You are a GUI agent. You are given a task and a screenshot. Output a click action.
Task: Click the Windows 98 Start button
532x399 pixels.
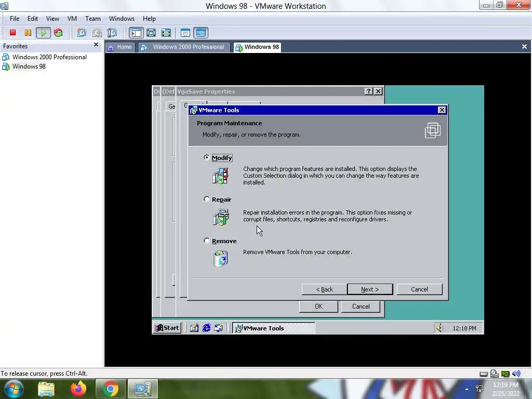point(167,328)
